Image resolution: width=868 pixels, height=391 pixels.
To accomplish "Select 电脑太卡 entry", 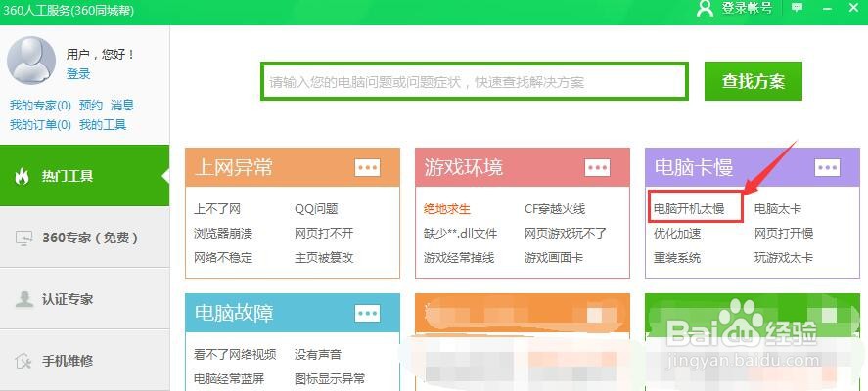I will (778, 209).
